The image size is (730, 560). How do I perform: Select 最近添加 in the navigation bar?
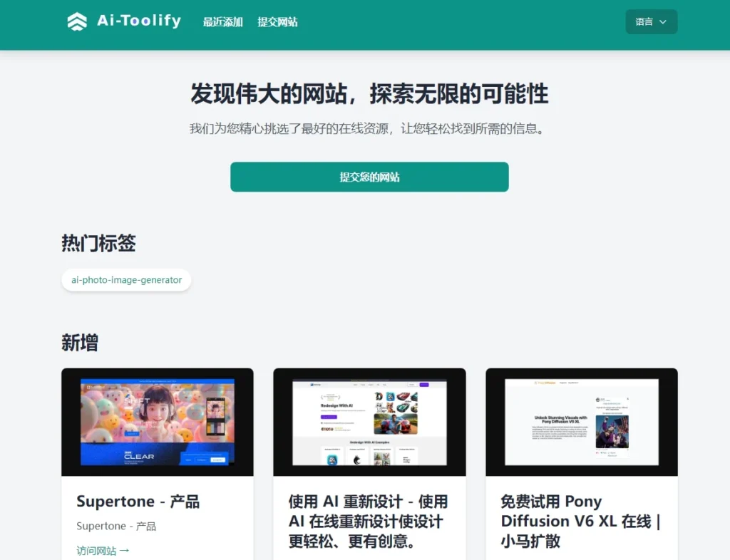(222, 22)
